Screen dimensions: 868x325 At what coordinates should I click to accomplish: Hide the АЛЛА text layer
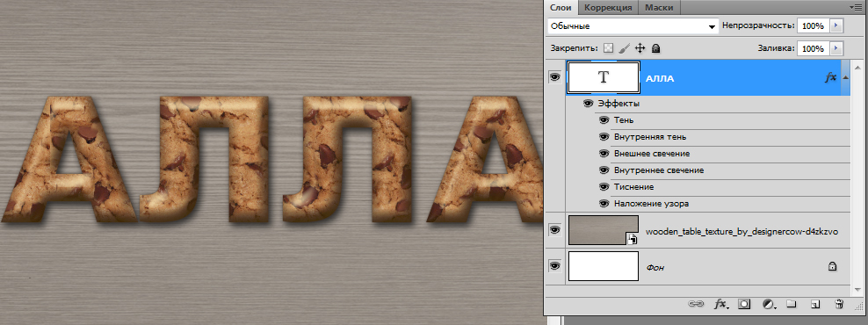coord(554,78)
